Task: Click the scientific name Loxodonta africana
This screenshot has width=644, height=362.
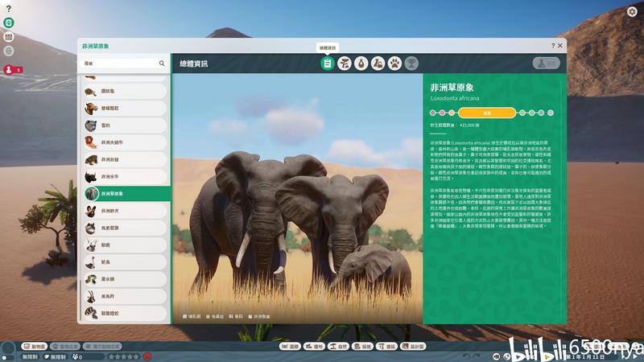Action: coord(455,98)
